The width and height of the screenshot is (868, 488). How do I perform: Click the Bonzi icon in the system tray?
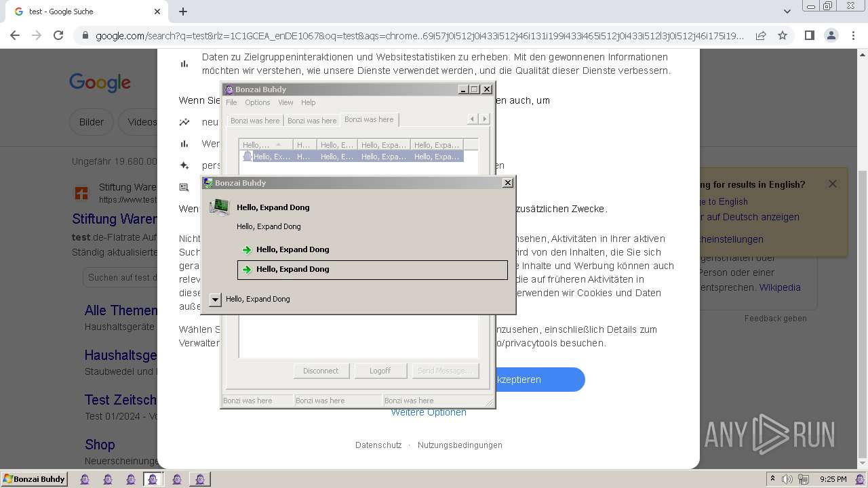click(x=860, y=479)
